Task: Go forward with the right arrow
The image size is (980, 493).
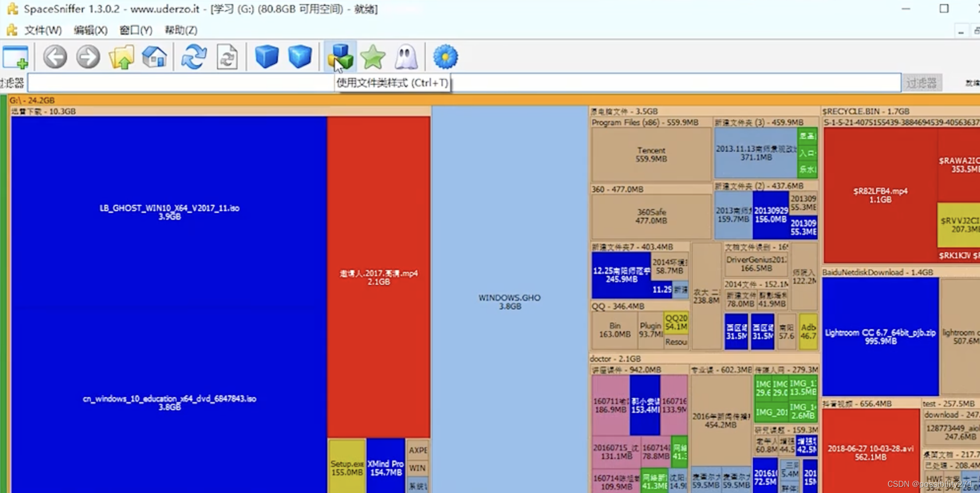Action: (88, 57)
